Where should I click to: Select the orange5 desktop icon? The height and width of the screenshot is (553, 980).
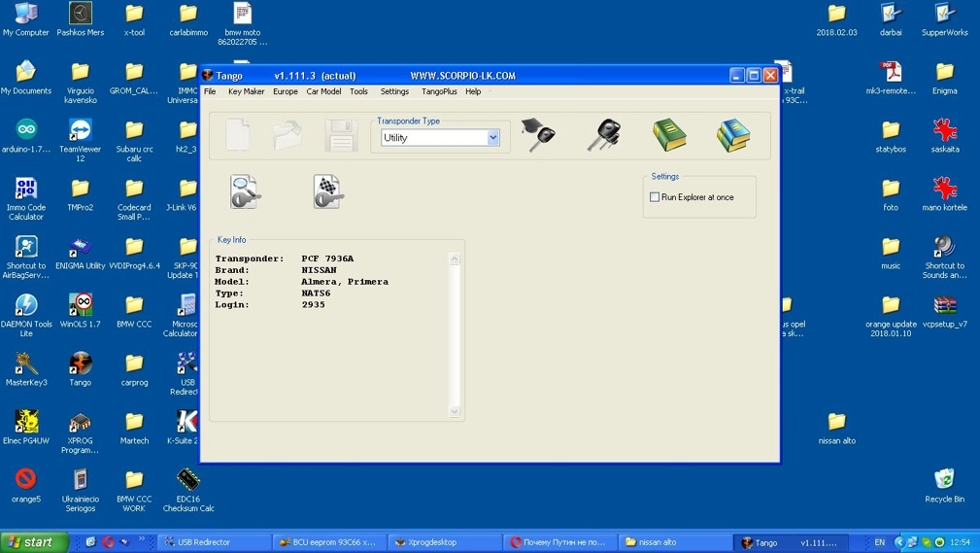click(x=25, y=486)
